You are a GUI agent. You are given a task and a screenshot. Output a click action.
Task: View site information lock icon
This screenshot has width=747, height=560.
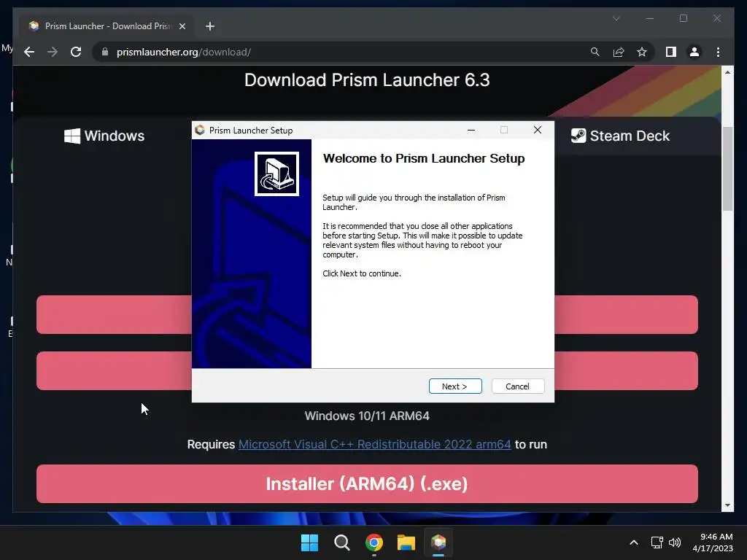pyautogui.click(x=105, y=52)
